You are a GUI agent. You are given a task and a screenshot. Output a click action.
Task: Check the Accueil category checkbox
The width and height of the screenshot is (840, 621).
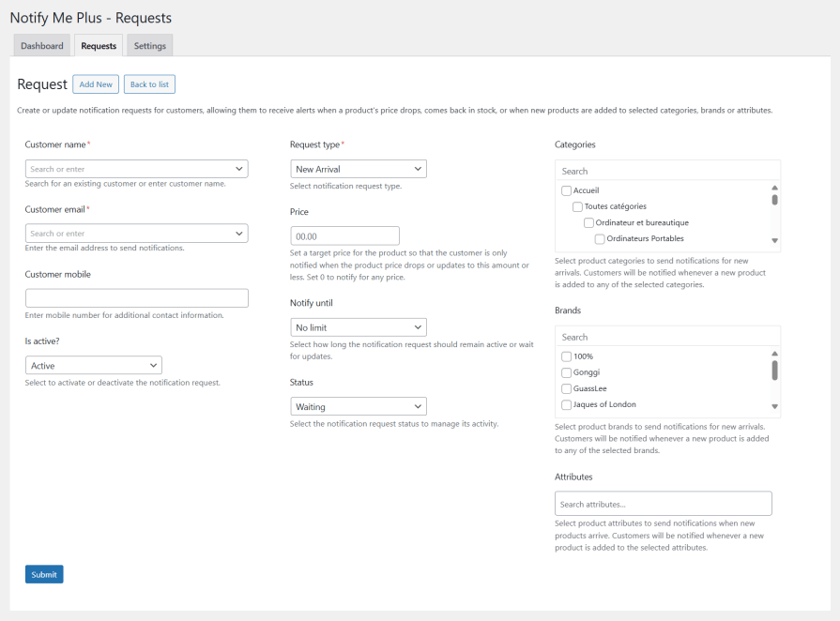tap(566, 190)
